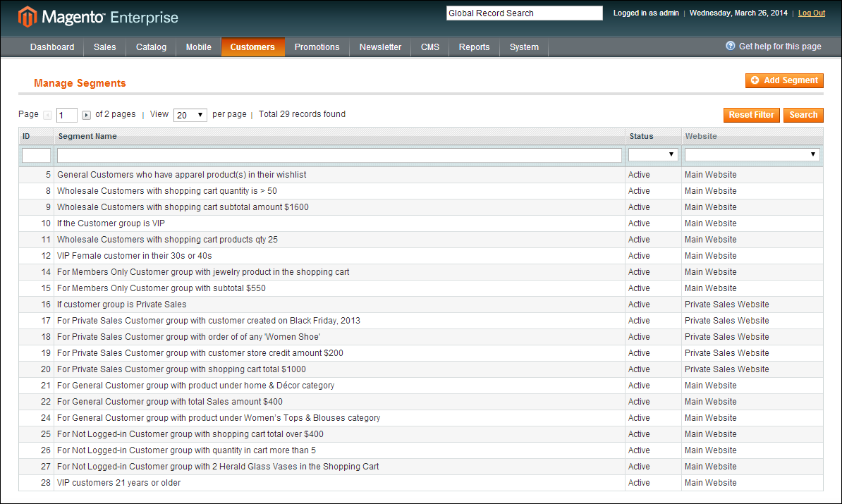Open General Customer segment total Sales amount $400

[420, 402]
